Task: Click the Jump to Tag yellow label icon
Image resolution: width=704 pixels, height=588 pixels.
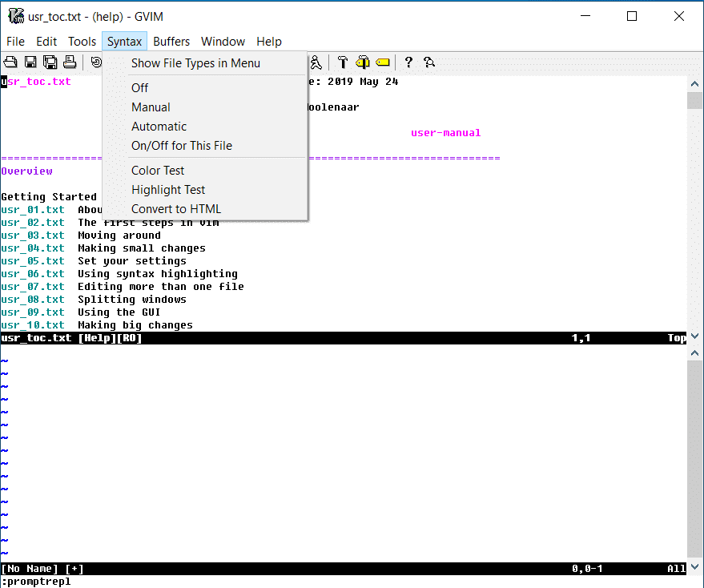Action: [383, 62]
